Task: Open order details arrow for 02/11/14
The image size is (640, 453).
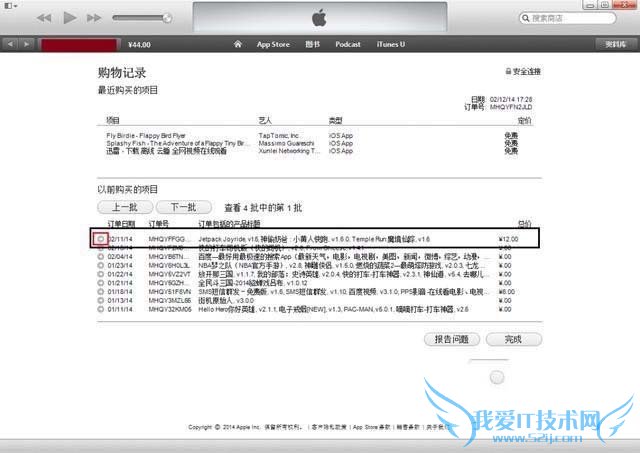Action: [x=100, y=239]
